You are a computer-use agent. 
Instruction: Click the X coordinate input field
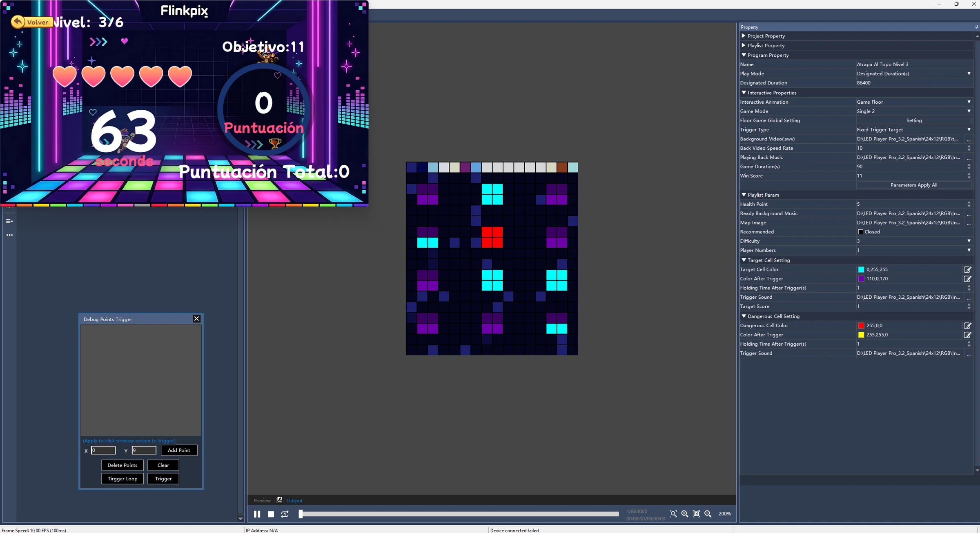pyautogui.click(x=103, y=450)
